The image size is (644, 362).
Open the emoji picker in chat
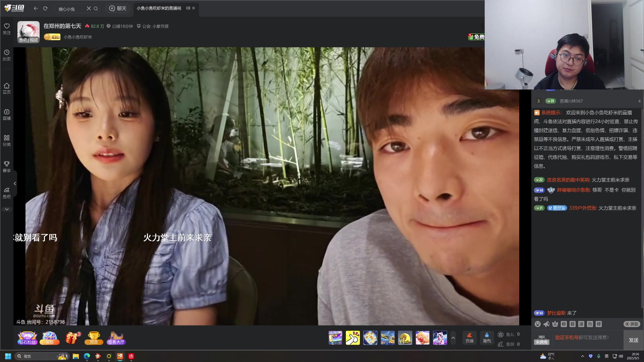[x=538, y=324]
